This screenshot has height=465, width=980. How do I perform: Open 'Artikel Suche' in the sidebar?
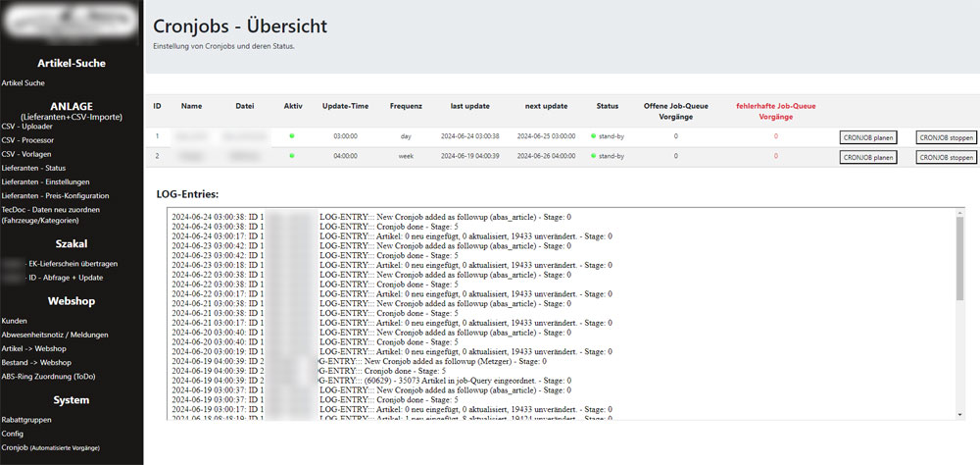(24, 83)
